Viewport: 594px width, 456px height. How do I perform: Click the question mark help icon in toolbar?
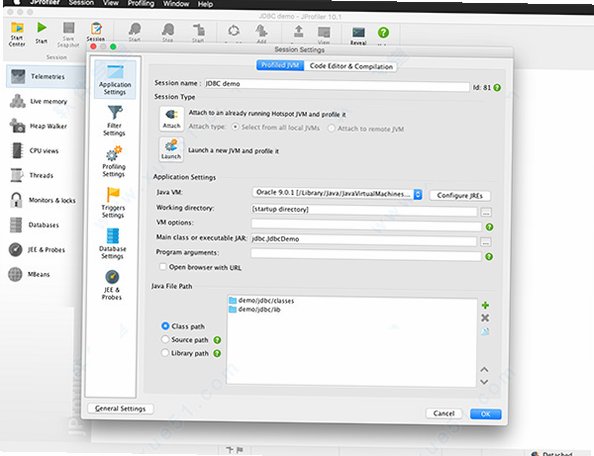[x=383, y=33]
